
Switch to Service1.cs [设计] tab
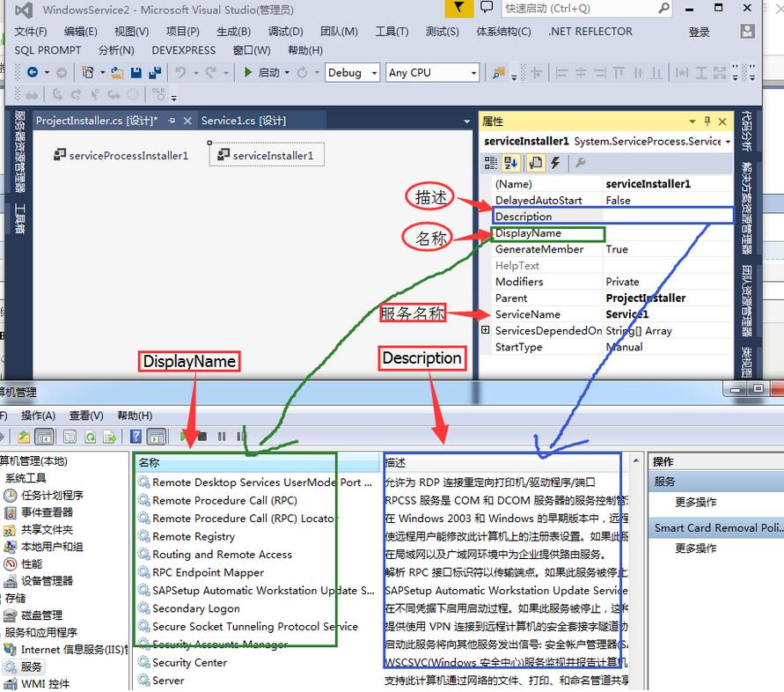(x=244, y=121)
